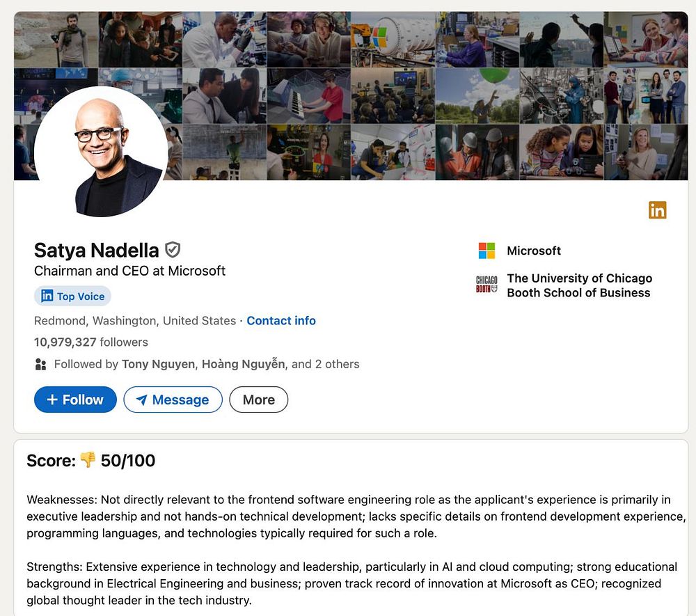Click the paper plane icon in Message button
This screenshot has width=696, height=616.
(x=141, y=400)
